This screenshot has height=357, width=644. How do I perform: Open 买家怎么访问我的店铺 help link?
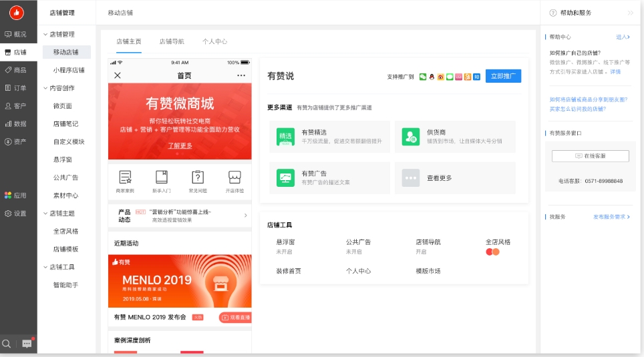(578, 109)
